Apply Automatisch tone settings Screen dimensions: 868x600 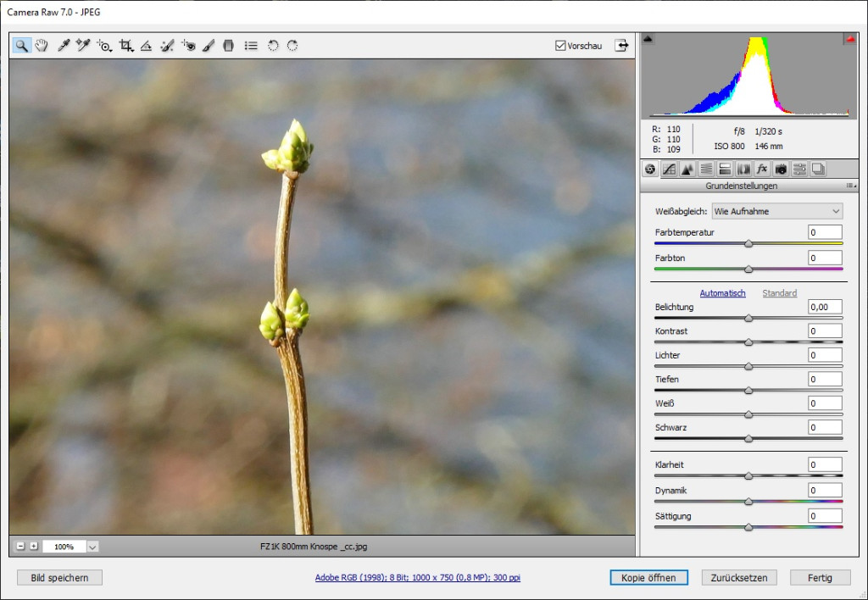point(722,292)
